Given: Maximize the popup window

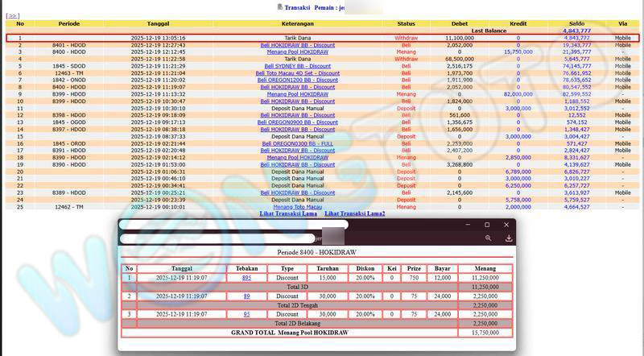Looking at the screenshot, I should 487,225.
